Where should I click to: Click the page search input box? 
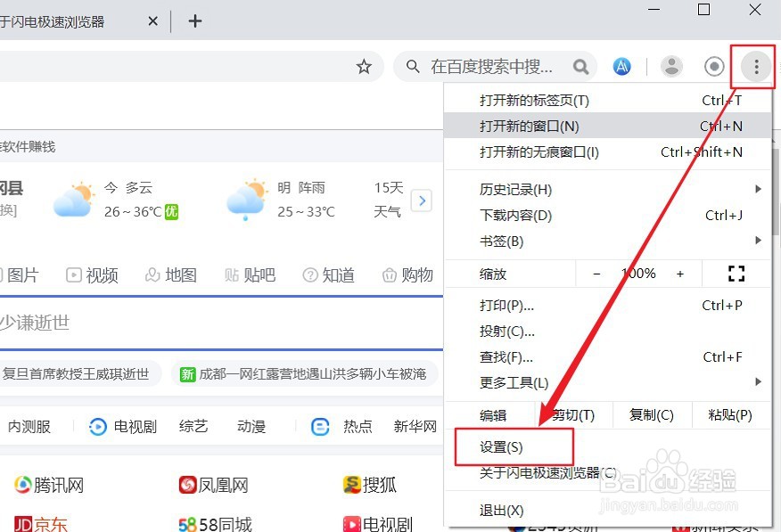[221, 323]
